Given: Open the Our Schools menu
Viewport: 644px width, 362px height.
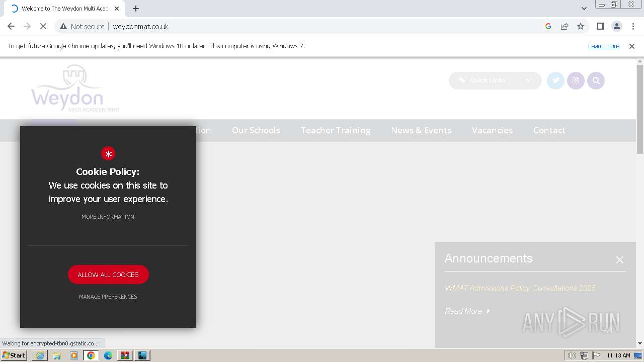Looking at the screenshot, I should tap(256, 130).
